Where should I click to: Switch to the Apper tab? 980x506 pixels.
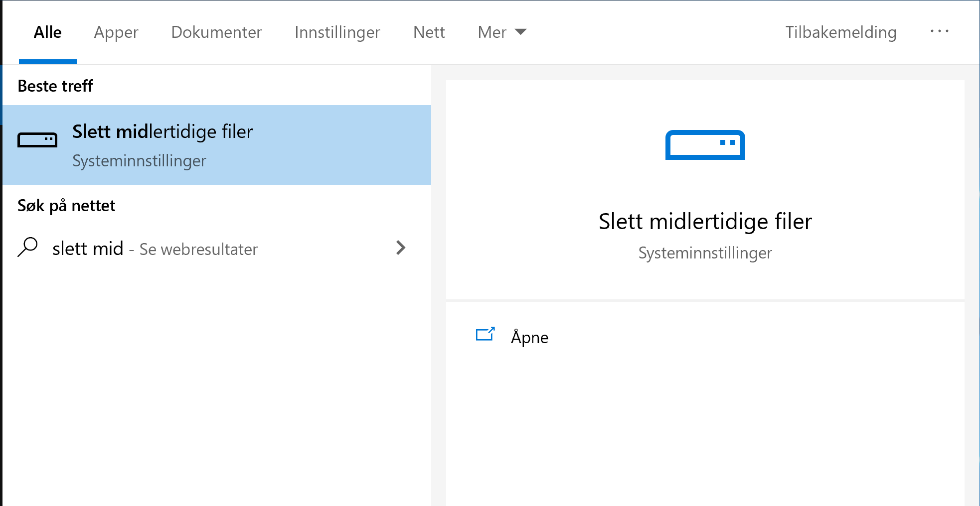(116, 32)
